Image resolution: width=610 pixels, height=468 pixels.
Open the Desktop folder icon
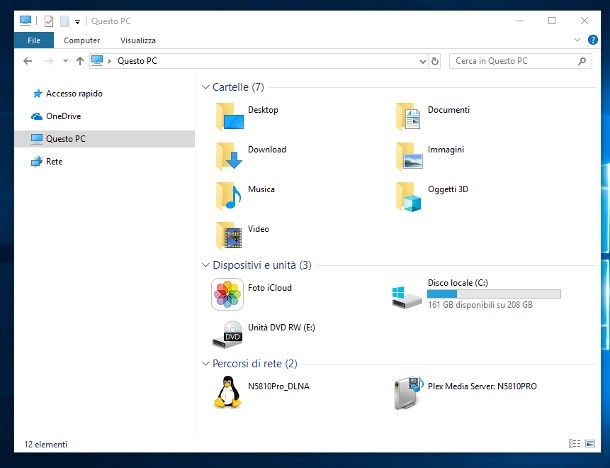tap(230, 116)
